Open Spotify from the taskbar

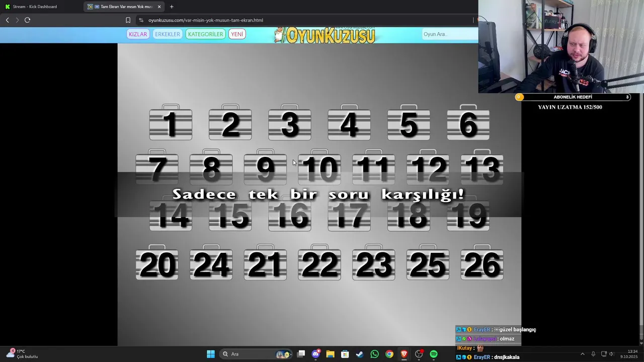[x=434, y=354]
